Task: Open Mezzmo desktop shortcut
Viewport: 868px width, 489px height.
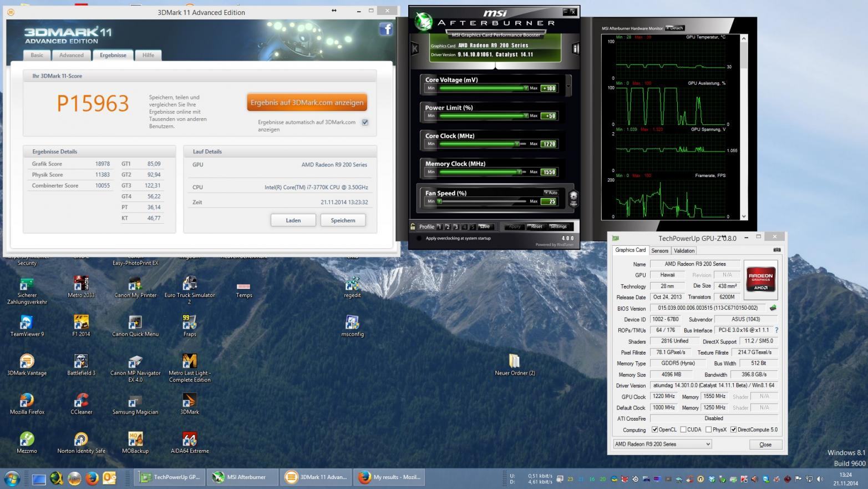Action: click(x=27, y=442)
